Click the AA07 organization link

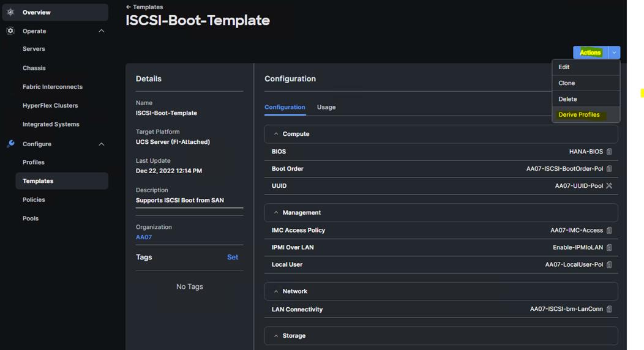click(x=144, y=237)
